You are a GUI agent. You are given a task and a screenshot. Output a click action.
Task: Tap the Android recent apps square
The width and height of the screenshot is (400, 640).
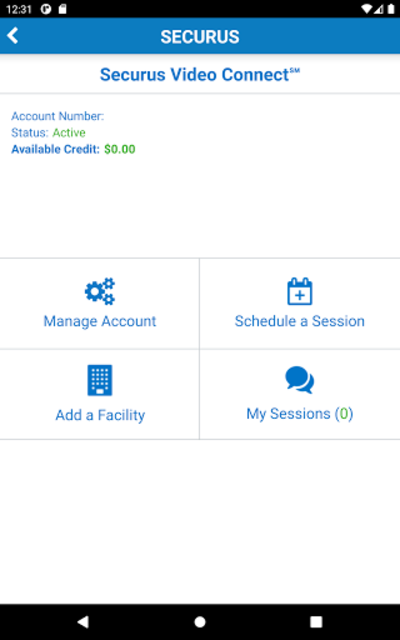point(316,622)
